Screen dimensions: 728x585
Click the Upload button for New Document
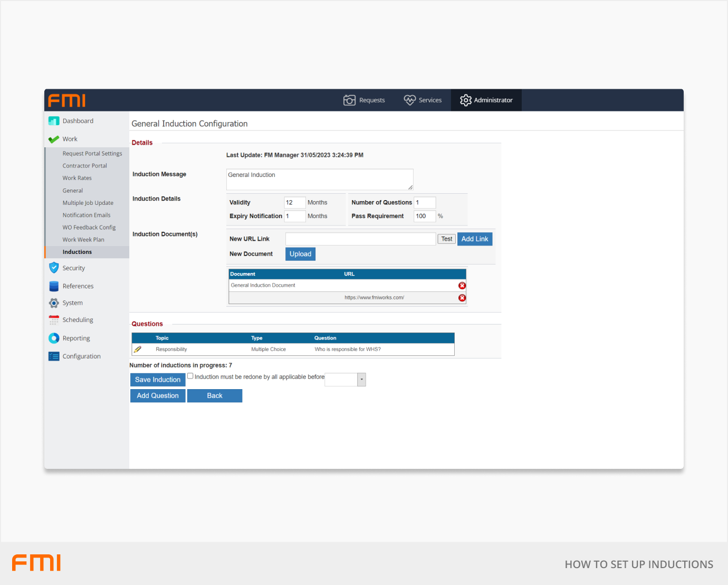coord(300,254)
